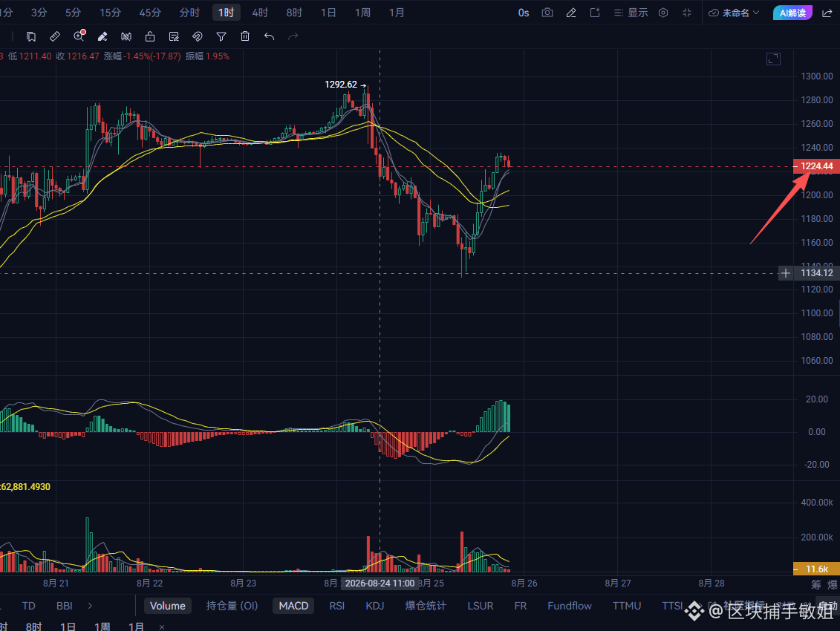Viewport: 840px width, 631px height.
Task: Switch to the 1日 timeframe in the top bar
Action: [x=328, y=13]
